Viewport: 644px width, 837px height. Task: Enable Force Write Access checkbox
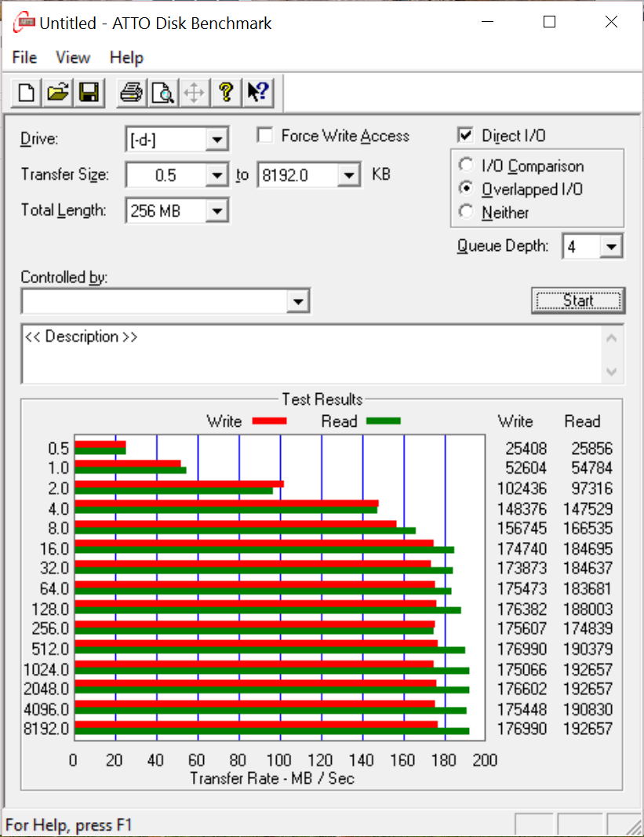[265, 135]
